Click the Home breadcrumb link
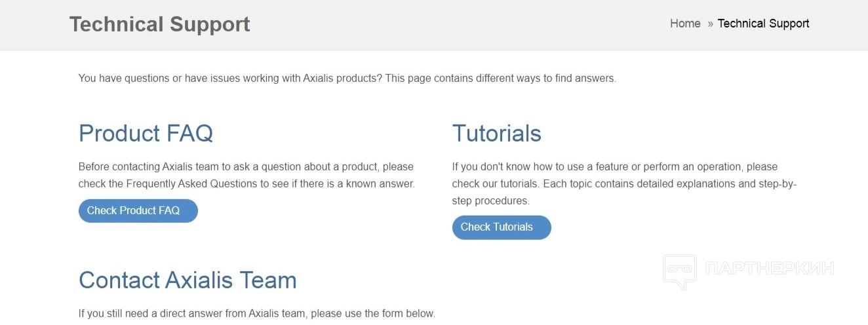 (x=685, y=24)
